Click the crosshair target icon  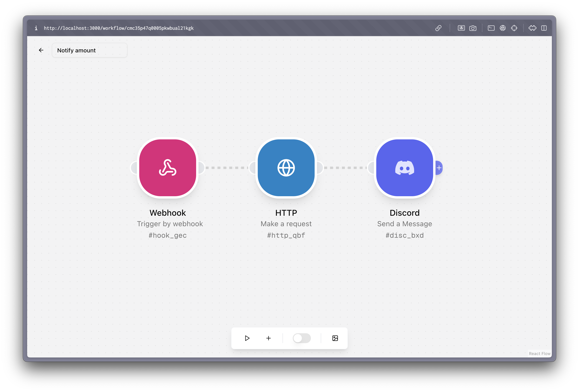click(514, 28)
